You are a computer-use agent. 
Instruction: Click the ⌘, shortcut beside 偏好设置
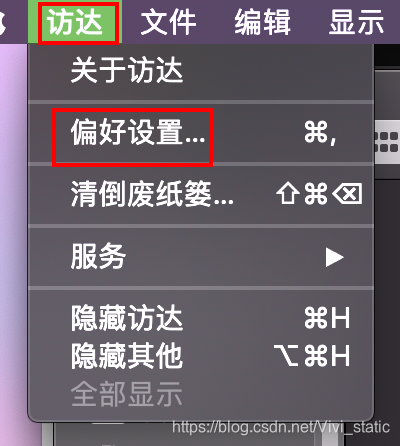click(x=320, y=133)
